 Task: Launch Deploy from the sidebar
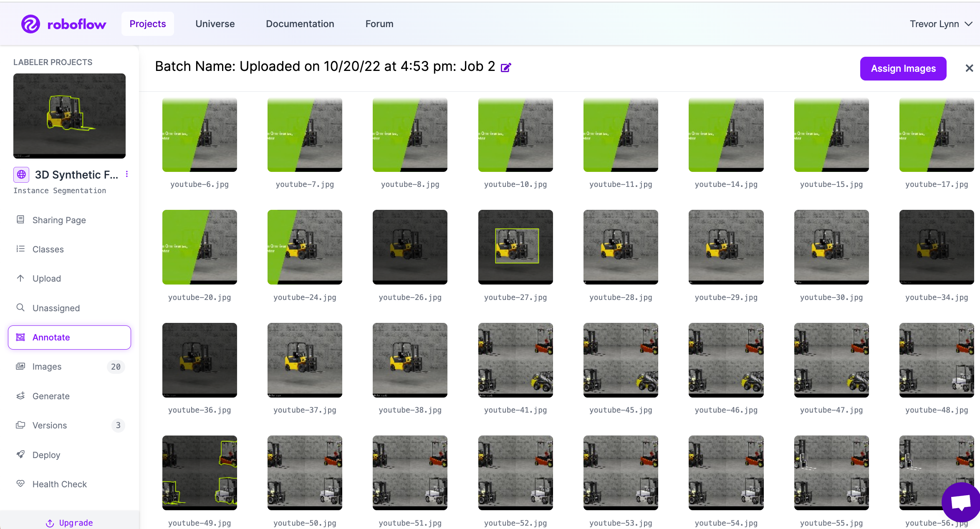point(46,455)
